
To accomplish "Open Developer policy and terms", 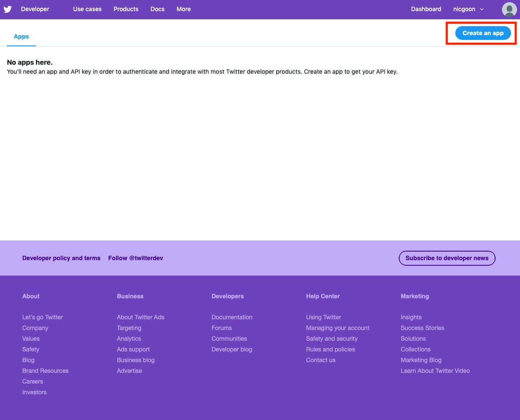I will pos(61,258).
